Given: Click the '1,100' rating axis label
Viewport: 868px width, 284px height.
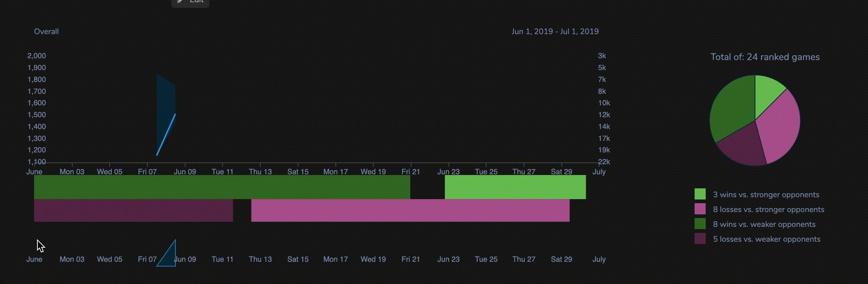Looking at the screenshot, I should click(x=37, y=162).
